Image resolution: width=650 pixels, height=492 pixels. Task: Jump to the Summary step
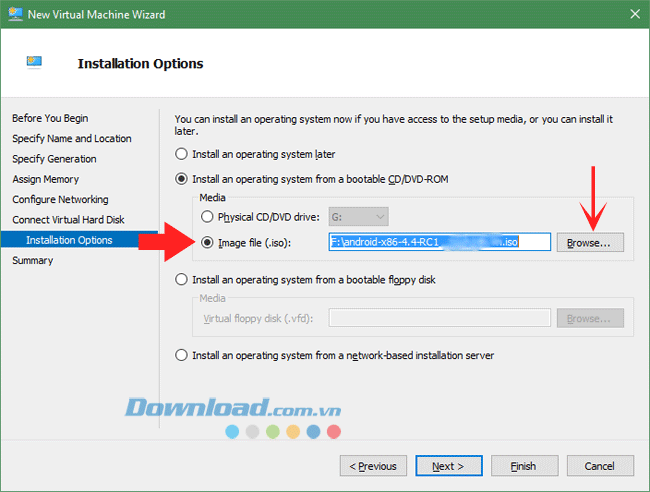pyautogui.click(x=33, y=260)
